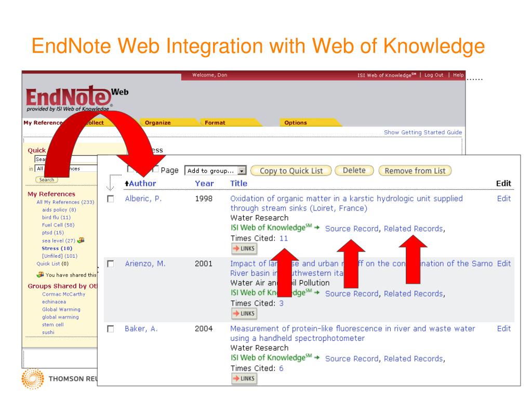Select Fuel Cell (58) group

point(58,225)
